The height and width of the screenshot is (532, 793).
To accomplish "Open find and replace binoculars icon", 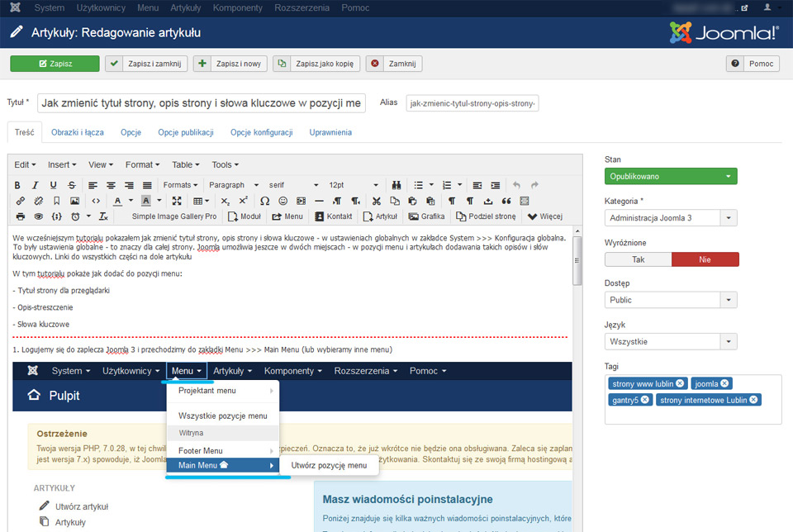I will point(396,185).
